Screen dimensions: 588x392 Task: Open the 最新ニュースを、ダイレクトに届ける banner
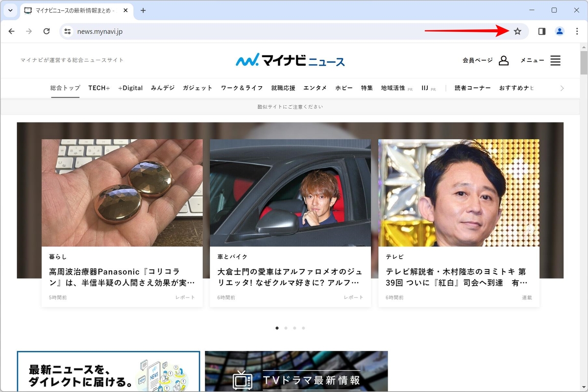coord(108,371)
